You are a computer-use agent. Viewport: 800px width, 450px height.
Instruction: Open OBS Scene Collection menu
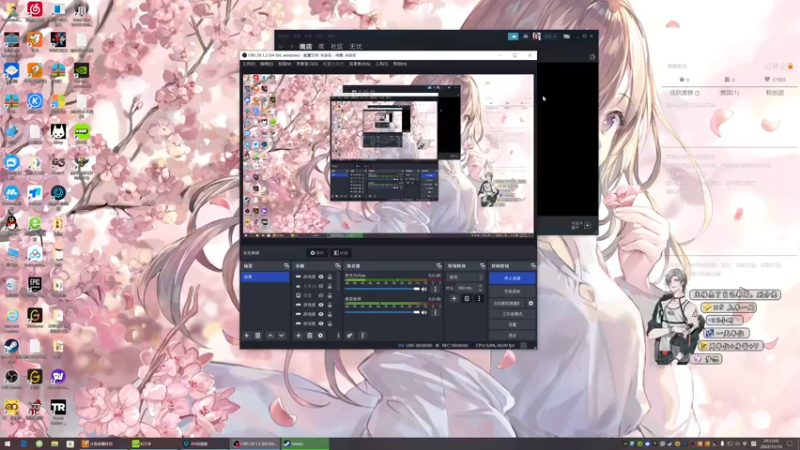click(x=359, y=64)
